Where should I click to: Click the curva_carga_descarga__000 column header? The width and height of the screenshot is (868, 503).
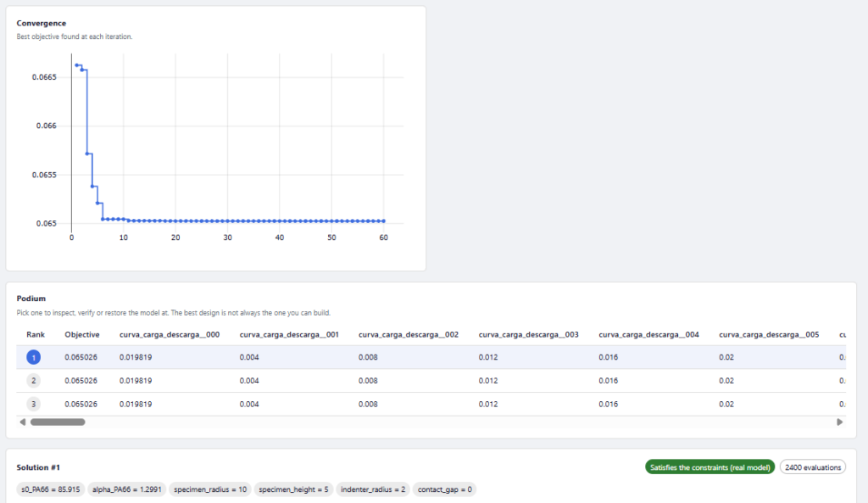[x=170, y=334]
